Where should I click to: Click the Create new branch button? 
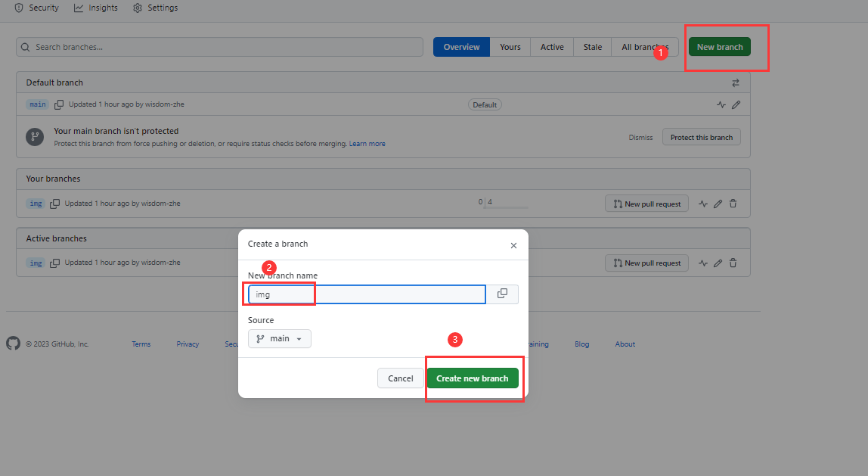[x=473, y=378]
